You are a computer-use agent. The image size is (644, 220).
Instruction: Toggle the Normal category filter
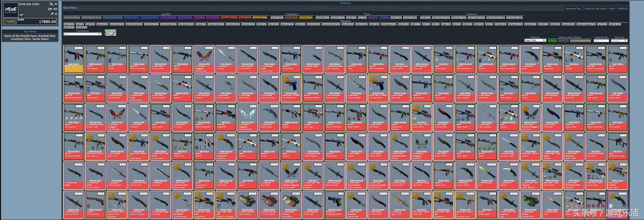(277, 17)
